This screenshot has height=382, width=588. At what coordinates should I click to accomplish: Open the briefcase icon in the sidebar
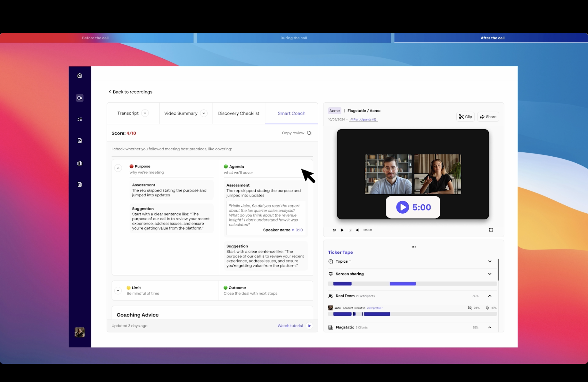(x=80, y=163)
